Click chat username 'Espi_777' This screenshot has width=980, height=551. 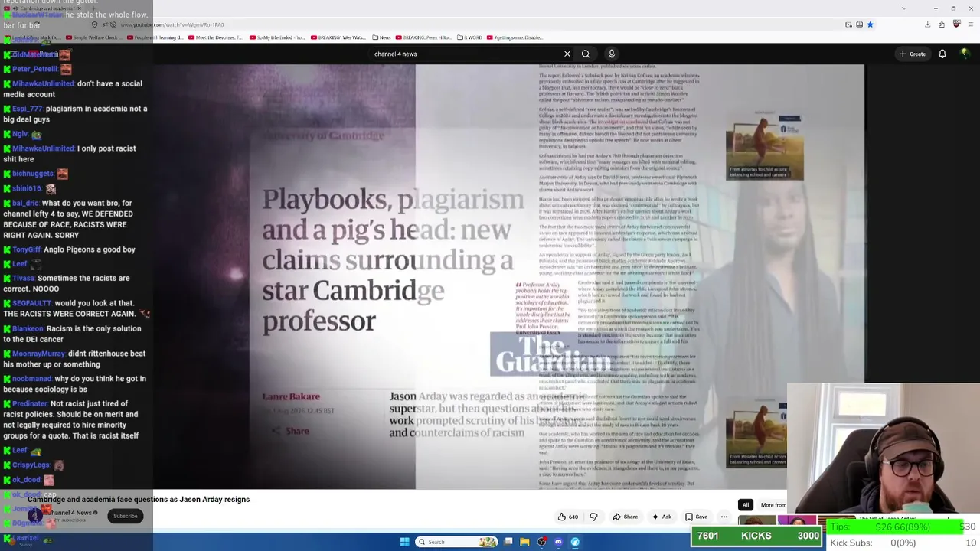[x=27, y=109]
